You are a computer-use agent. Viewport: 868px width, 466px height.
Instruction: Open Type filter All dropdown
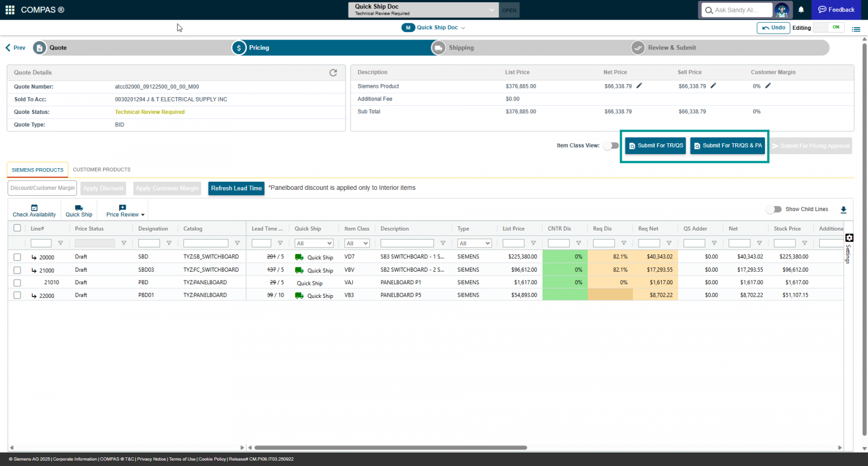[x=475, y=243]
